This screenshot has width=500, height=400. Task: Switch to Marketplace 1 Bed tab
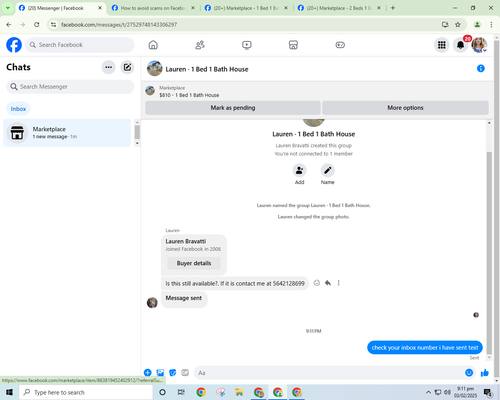[246, 8]
